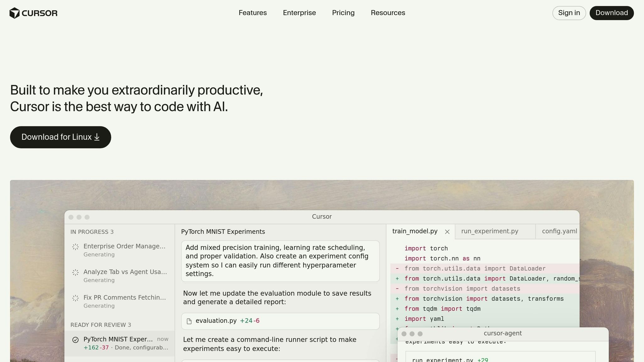The width and height of the screenshot is (644, 362).
Task: Switch to the run_experiment.py tab
Action: pos(489,231)
